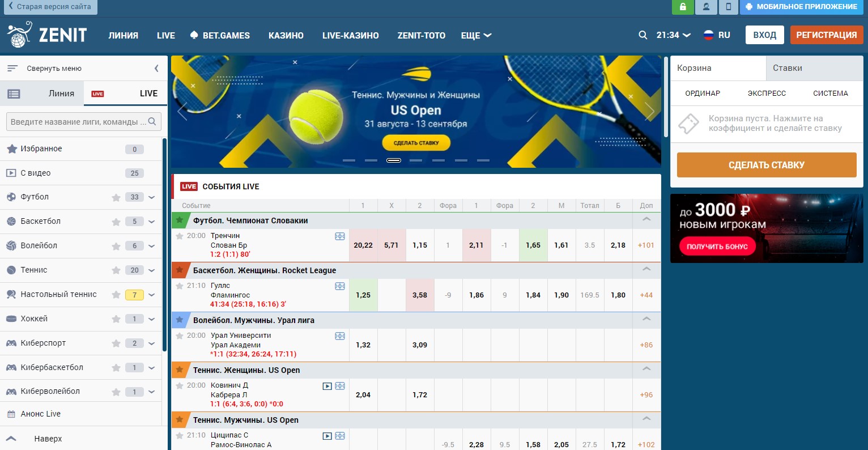The image size is (868, 450).
Task: Click the search magnifier in the league search box
Action: pyautogui.click(x=152, y=121)
